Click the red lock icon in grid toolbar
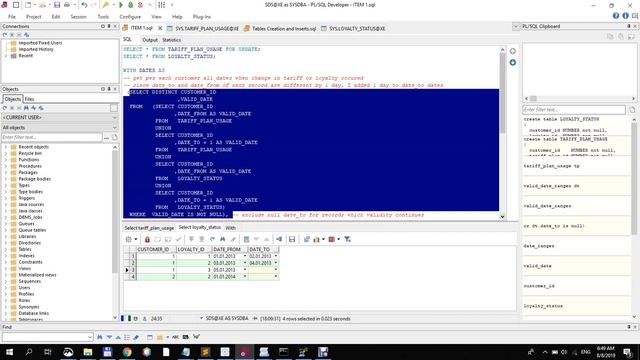 [x=147, y=240]
